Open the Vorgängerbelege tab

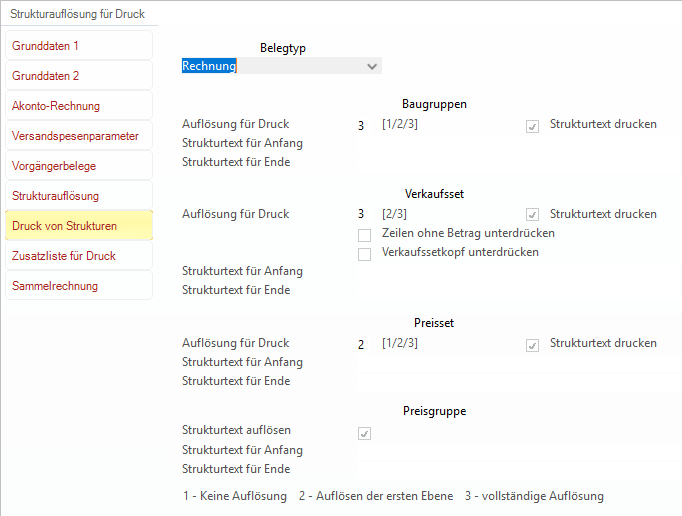click(x=79, y=166)
